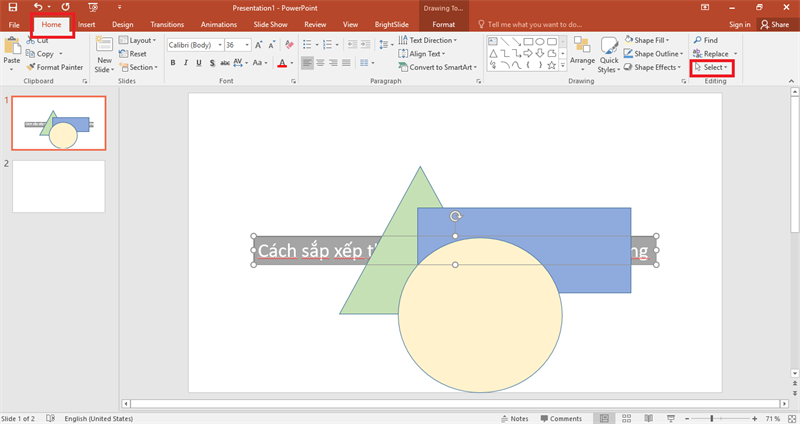Image resolution: width=800 pixels, height=424 pixels.
Task: Toggle text shadow
Action: pos(212,63)
